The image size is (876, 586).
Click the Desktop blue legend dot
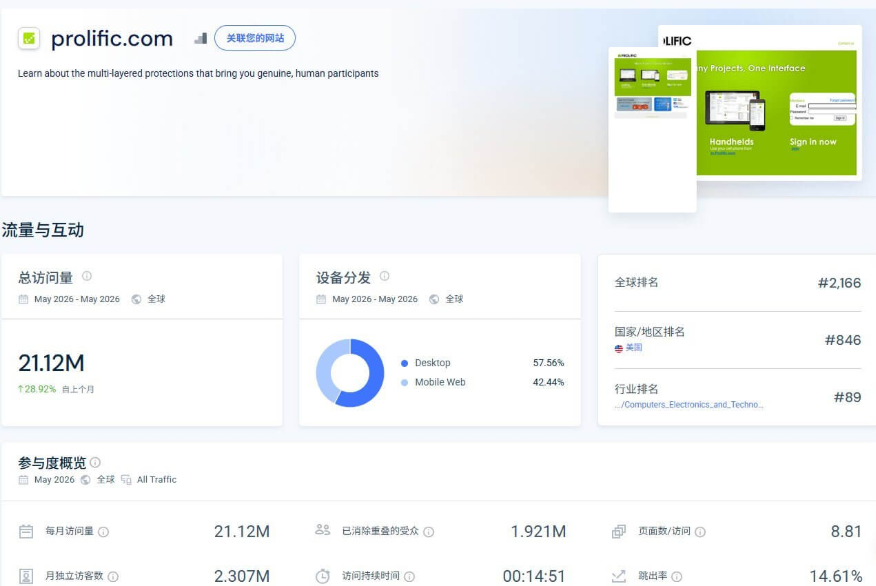pos(404,363)
